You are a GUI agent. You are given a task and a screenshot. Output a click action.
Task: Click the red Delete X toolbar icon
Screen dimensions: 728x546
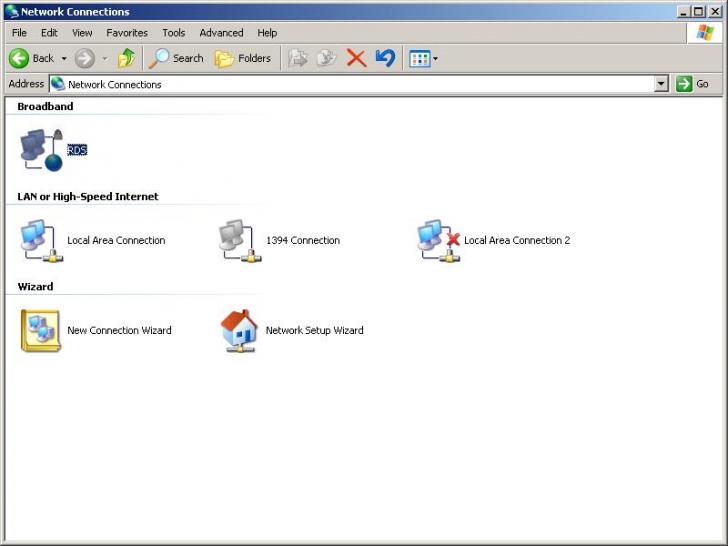(356, 59)
